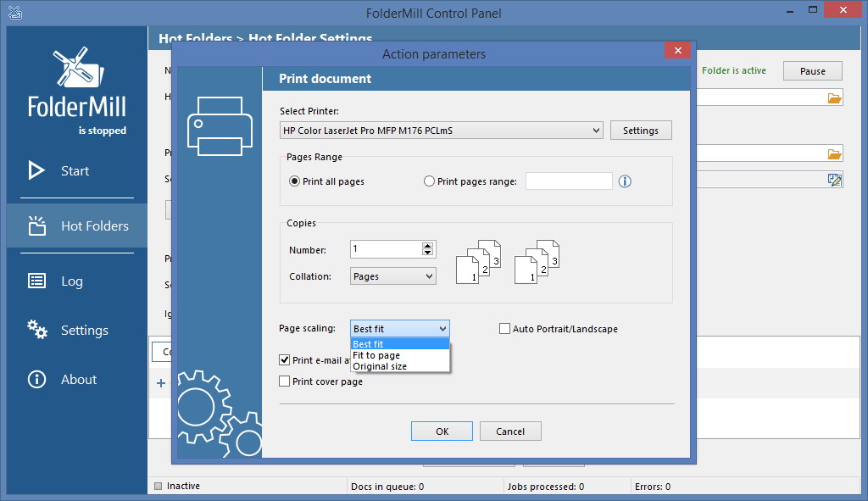Confirm dialog with OK button

tap(442, 431)
